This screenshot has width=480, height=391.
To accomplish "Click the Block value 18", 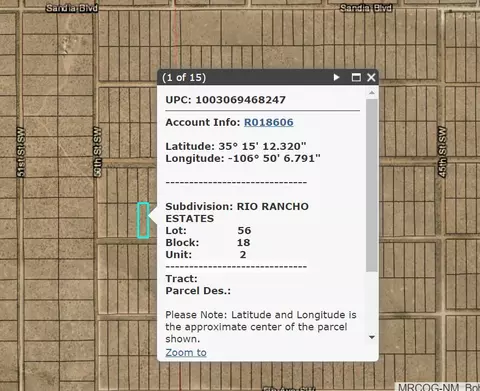I will tap(244, 242).
